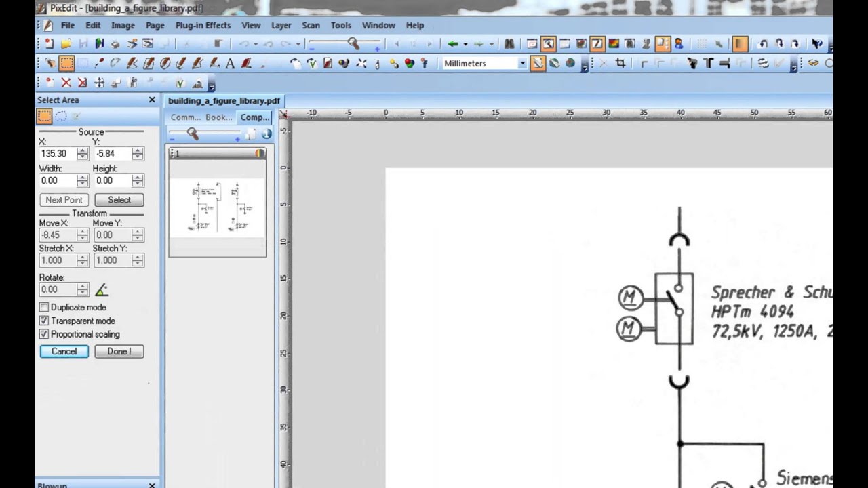Switch to the Comm... tab

pos(185,117)
